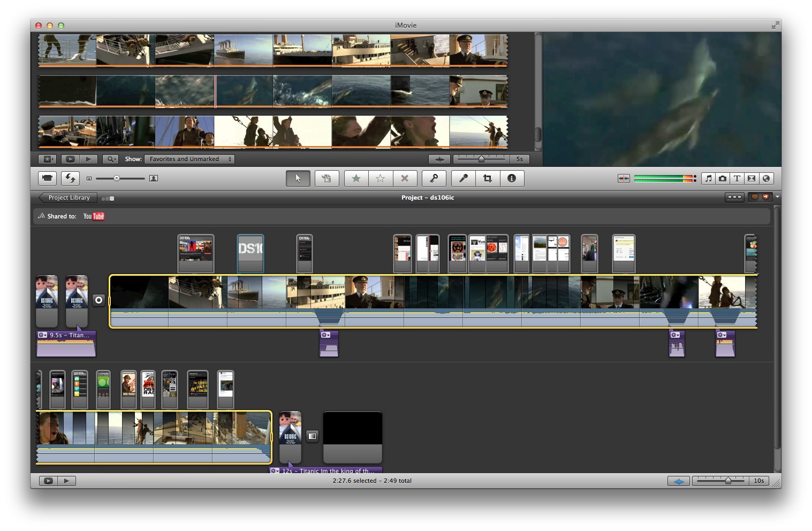Image resolution: width=812 pixels, height=531 pixels.
Task: Mark selection as favorite with filled star
Action: [x=356, y=178]
